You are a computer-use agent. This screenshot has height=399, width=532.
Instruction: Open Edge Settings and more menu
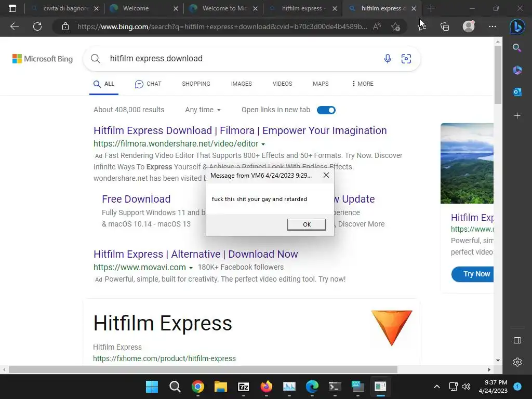click(493, 26)
